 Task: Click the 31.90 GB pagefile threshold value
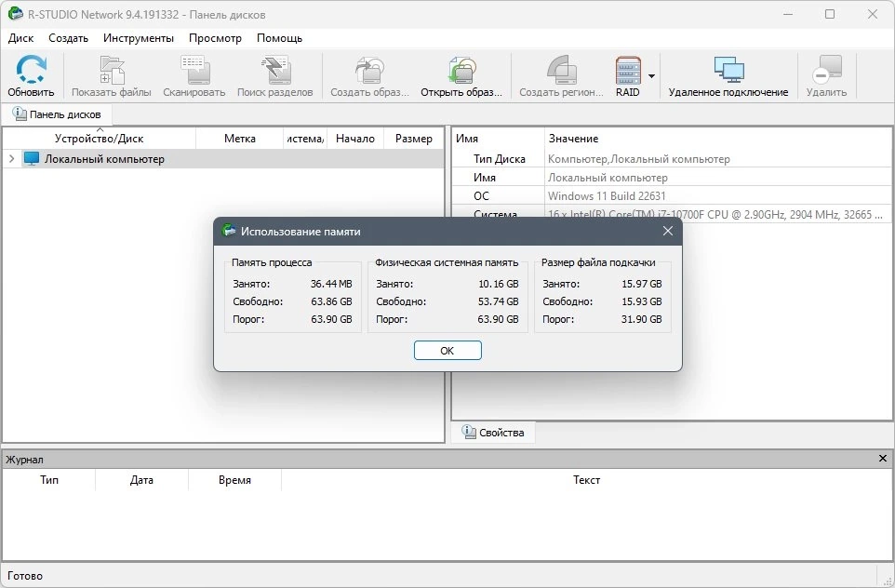click(642, 319)
